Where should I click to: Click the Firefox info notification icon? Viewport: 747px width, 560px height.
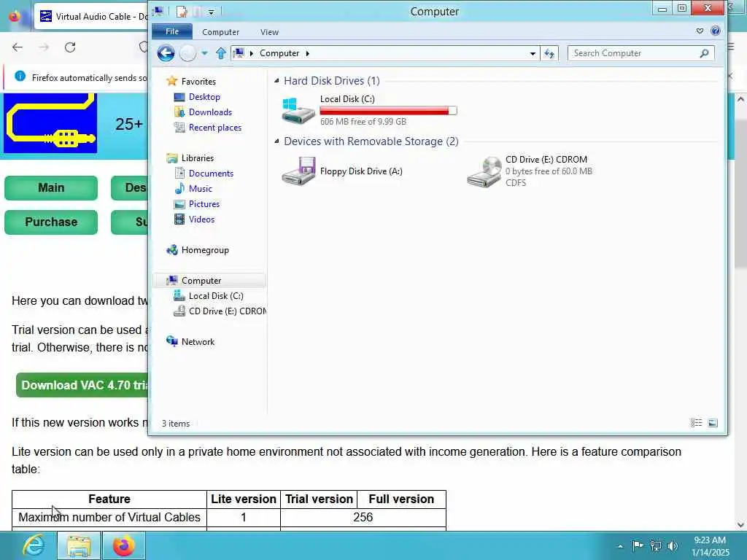pyautogui.click(x=20, y=76)
